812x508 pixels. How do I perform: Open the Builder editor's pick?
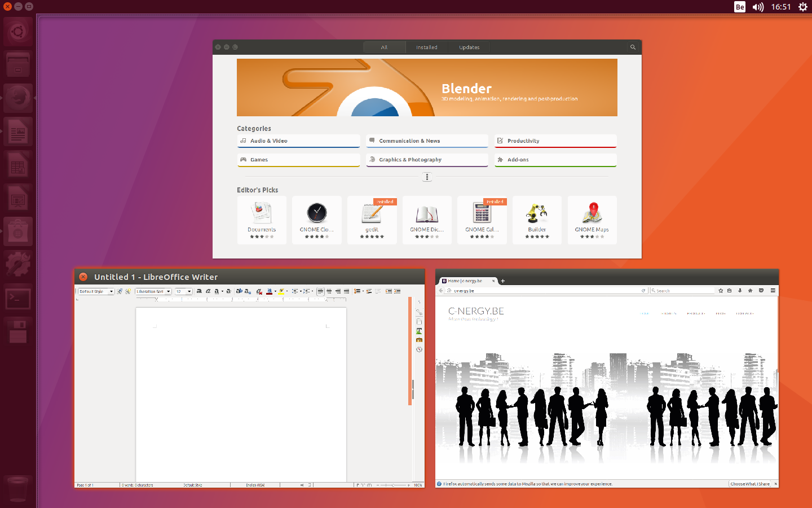(x=537, y=220)
